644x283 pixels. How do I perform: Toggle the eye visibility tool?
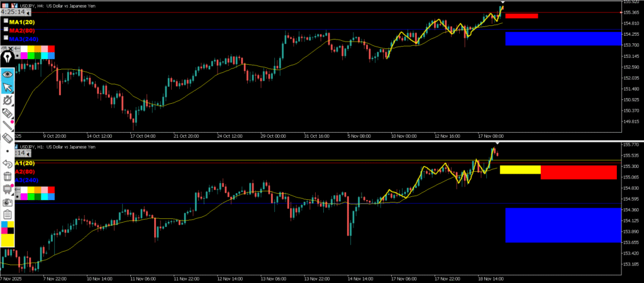click(x=8, y=73)
